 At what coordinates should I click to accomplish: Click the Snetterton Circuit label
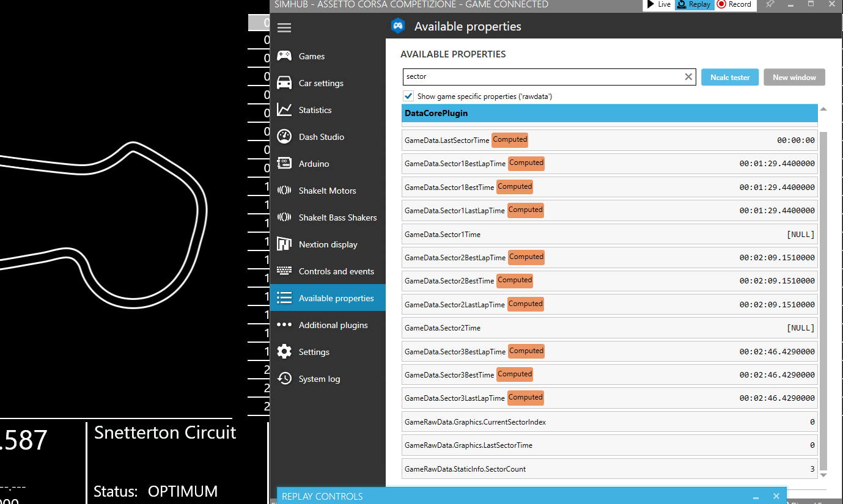coord(165,433)
